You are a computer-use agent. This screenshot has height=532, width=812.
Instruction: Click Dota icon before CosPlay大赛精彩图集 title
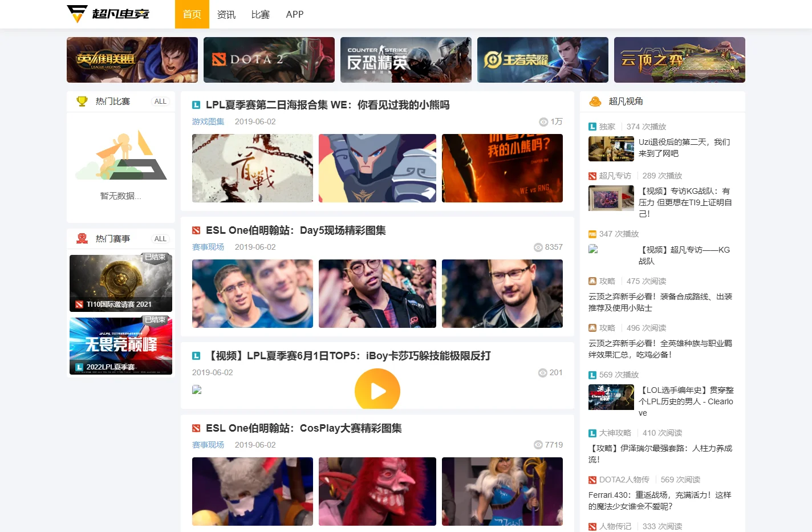tap(196, 428)
